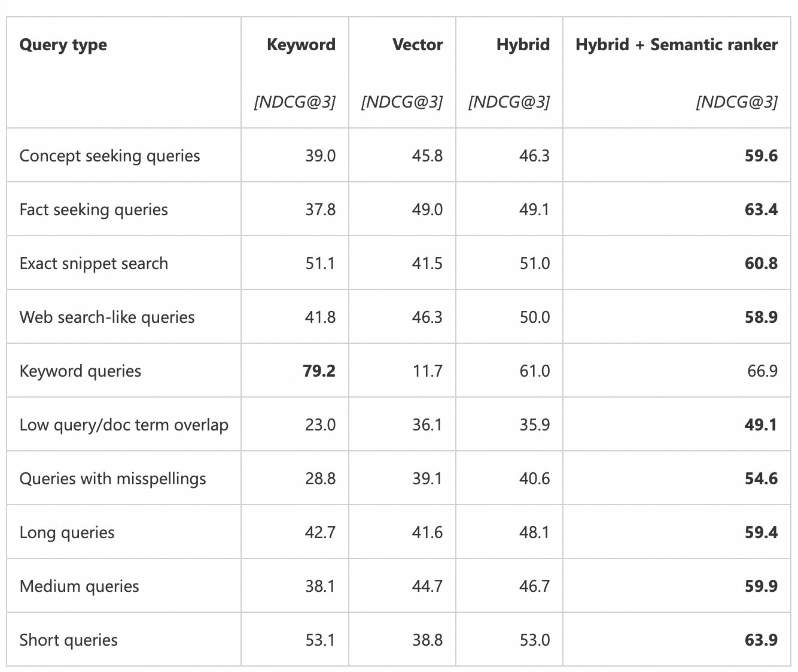The height and width of the screenshot is (672, 798).
Task: Select the "Concept seeking queries" row label
Action: coord(109,156)
